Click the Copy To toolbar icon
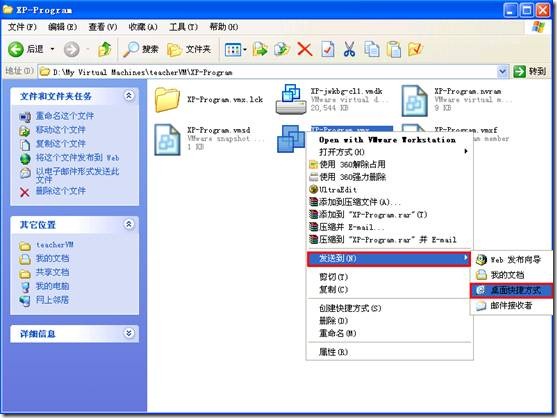This screenshot has height=418, width=557. tap(282, 49)
